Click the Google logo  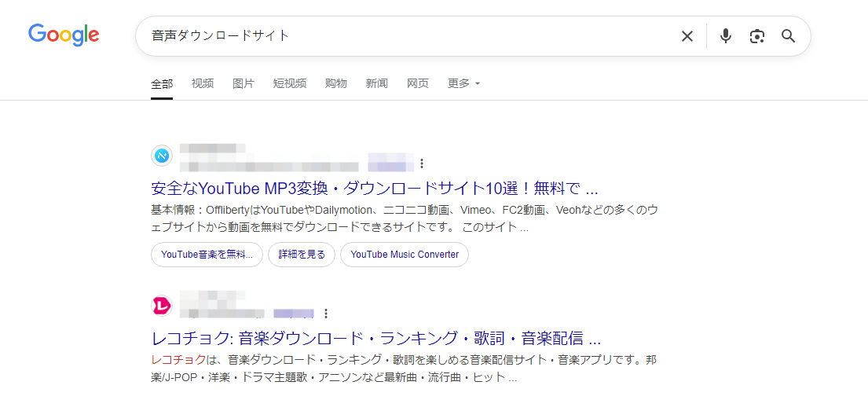[x=64, y=35]
